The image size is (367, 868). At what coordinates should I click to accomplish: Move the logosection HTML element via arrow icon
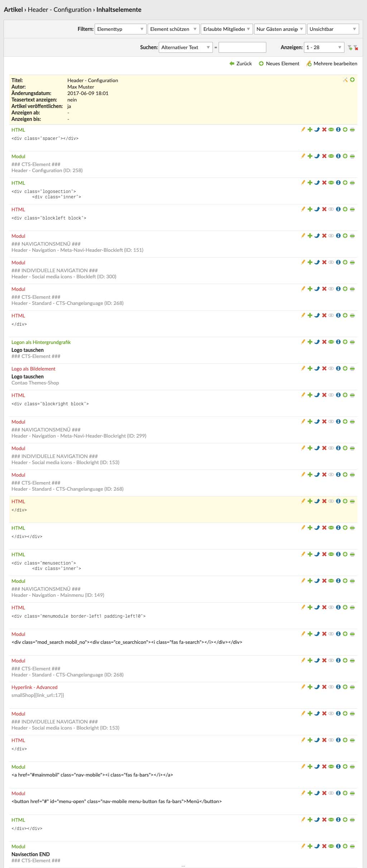coord(317,183)
